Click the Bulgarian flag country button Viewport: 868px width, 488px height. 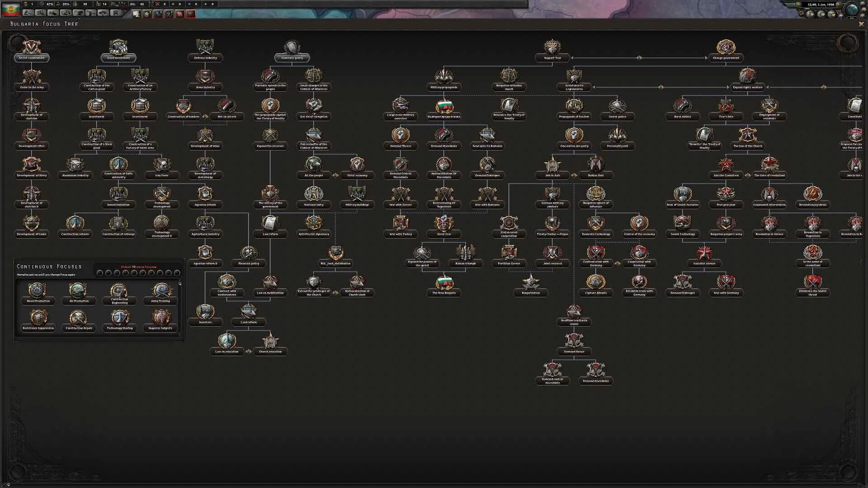pos(11,10)
